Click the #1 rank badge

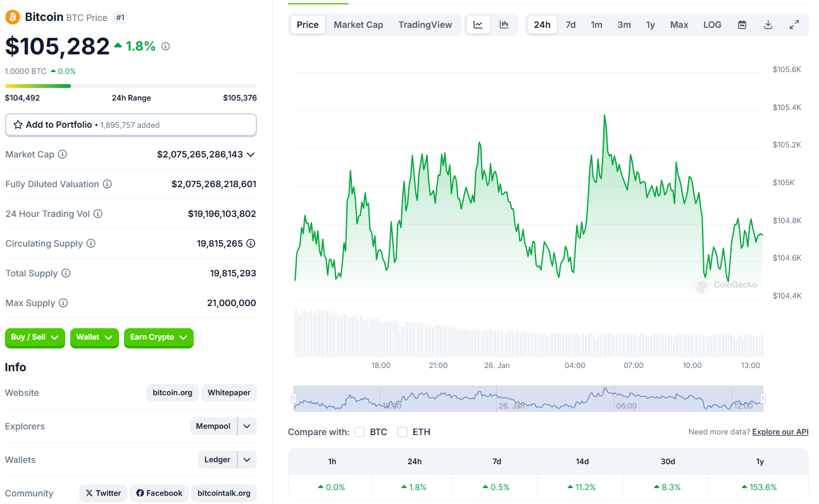[120, 18]
